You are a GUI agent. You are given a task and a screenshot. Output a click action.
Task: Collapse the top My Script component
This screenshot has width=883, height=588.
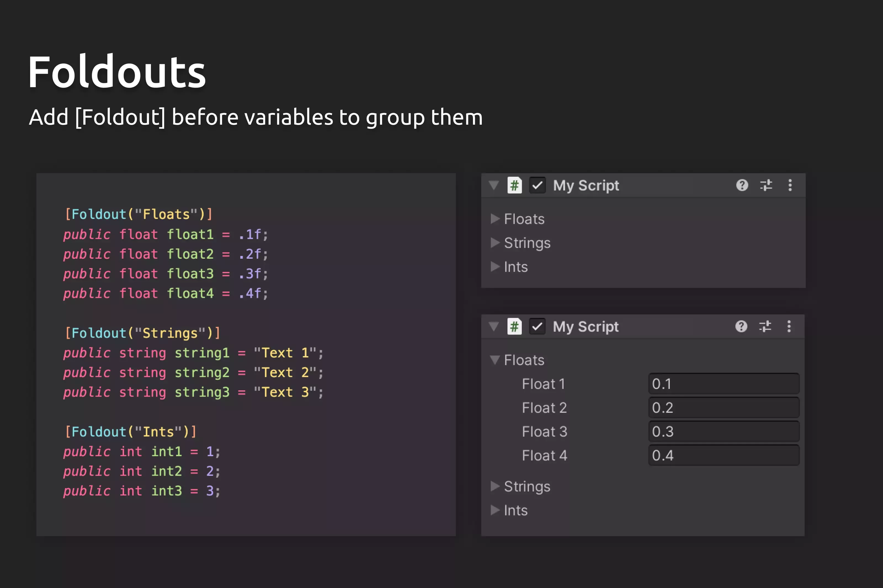[494, 185]
